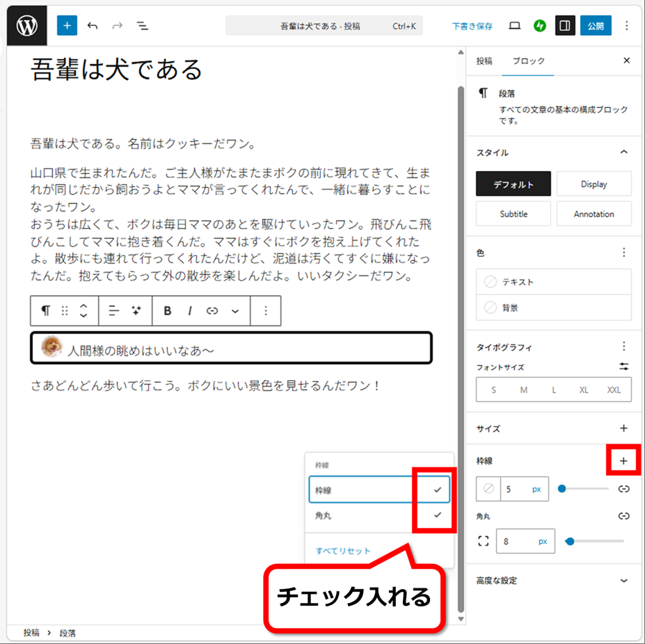Open the document overview list icon

point(142,26)
